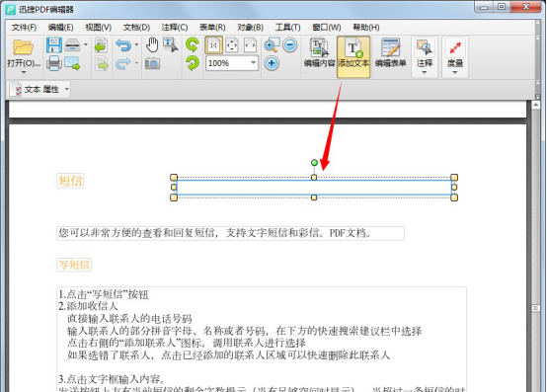Open the 编辑(E) menu
This screenshot has width=547, height=392.
[x=60, y=28]
